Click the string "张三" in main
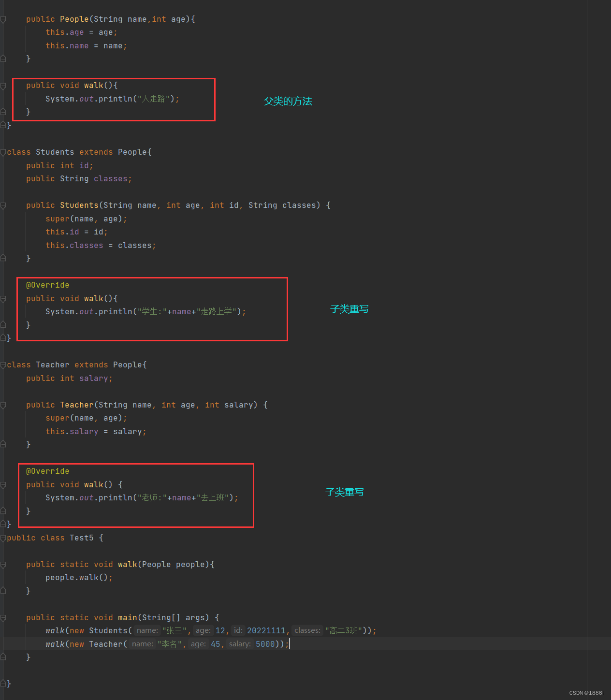 pyautogui.click(x=174, y=631)
